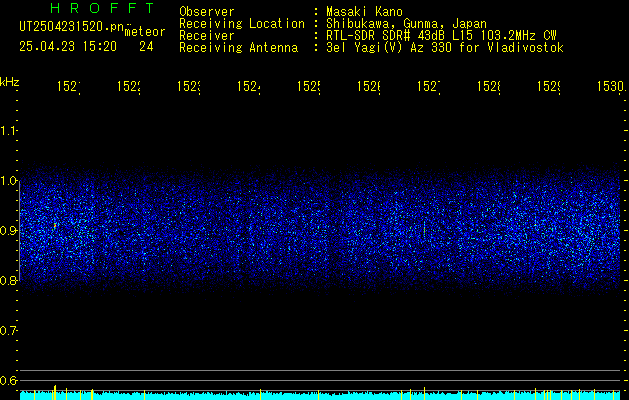Click the 1521 time axis label
The height and width of the screenshot is (400, 629).
click(69, 87)
